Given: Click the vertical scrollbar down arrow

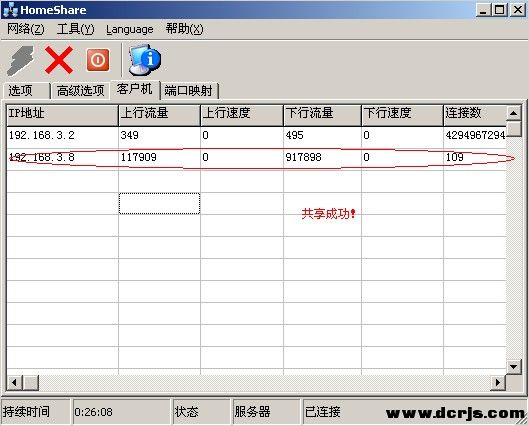Looking at the screenshot, I should [x=514, y=367].
